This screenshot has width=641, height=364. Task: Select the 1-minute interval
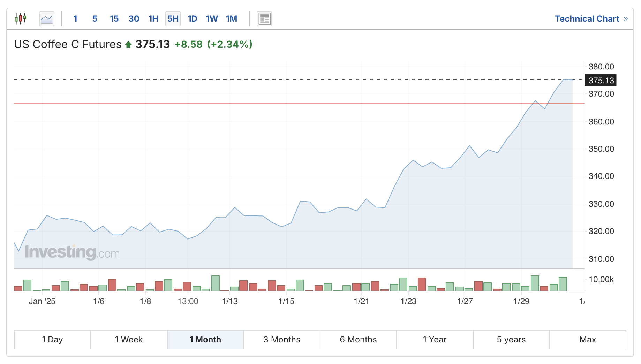75,19
